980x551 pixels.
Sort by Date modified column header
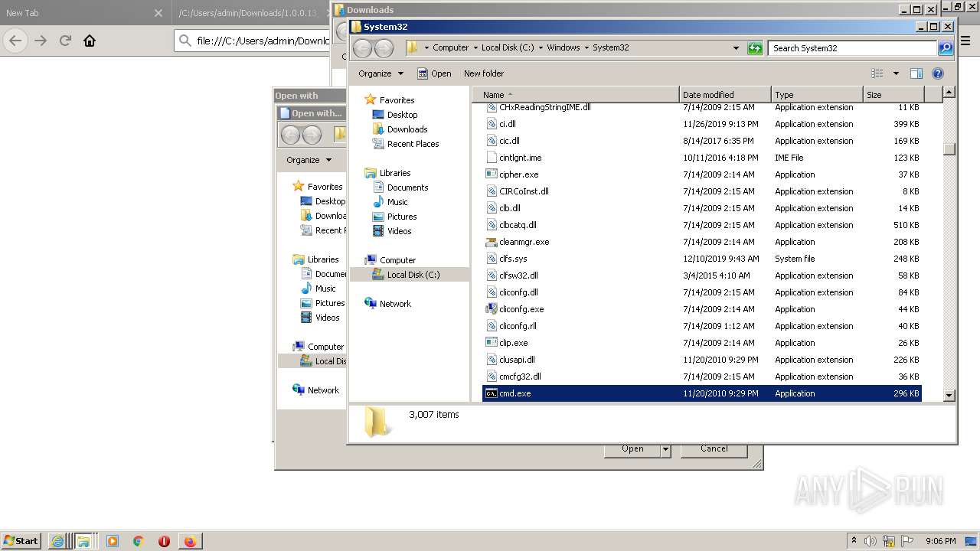(x=725, y=95)
